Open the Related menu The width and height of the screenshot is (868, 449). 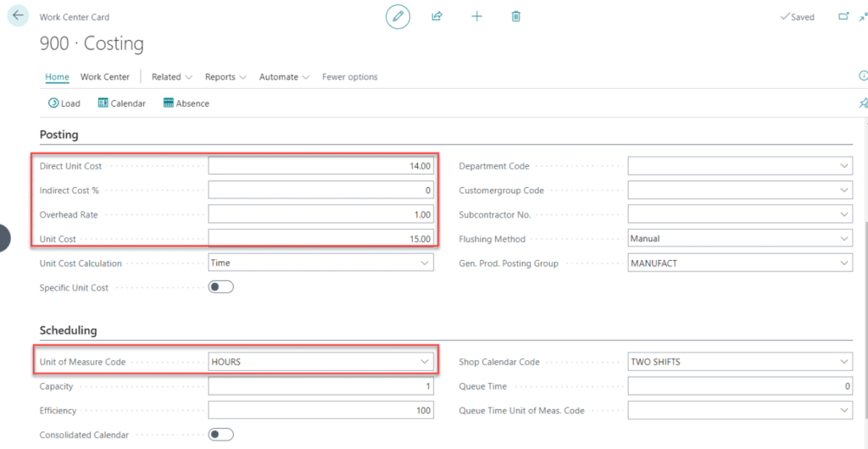coord(171,77)
